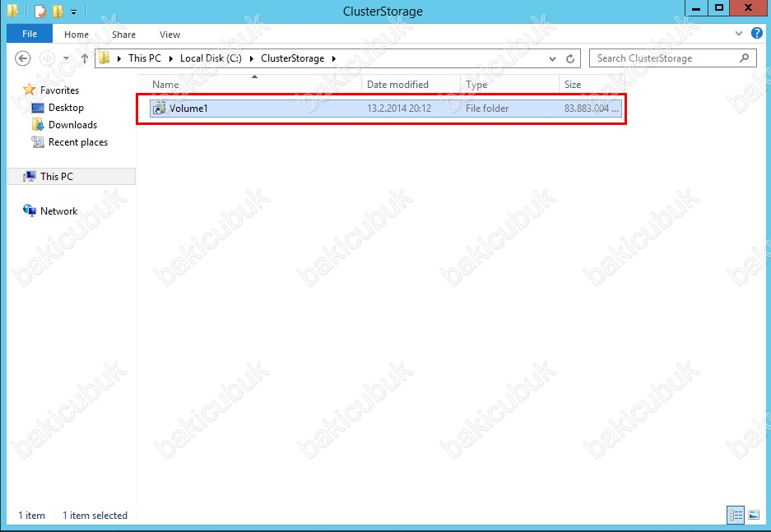Image resolution: width=771 pixels, height=532 pixels.
Task: Select Network in the navigation pane
Action: pos(58,211)
